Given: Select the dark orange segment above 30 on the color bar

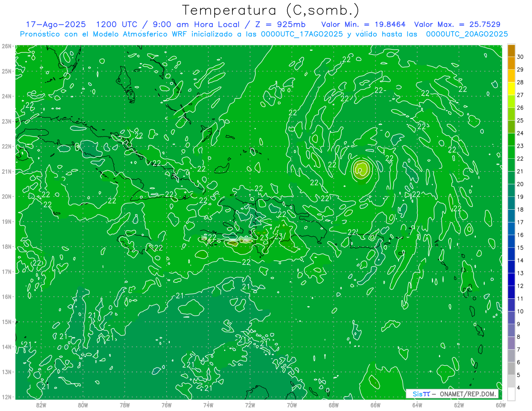Looking at the screenshot, I should (x=511, y=50).
